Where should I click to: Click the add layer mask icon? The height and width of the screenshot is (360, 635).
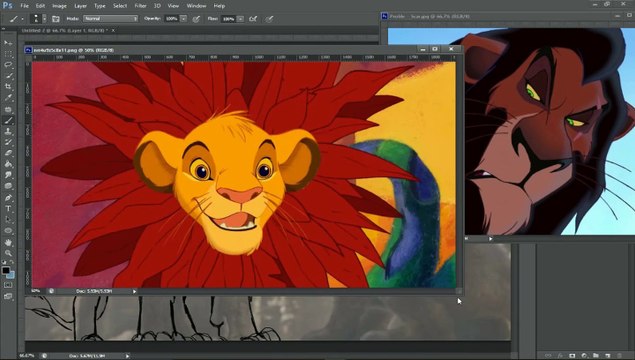click(x=572, y=356)
